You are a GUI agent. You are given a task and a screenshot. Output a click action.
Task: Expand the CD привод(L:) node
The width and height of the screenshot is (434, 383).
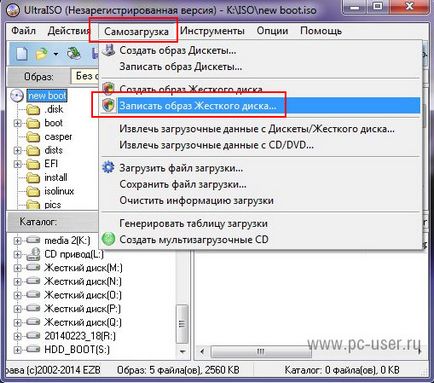pyautogui.click(x=17, y=254)
